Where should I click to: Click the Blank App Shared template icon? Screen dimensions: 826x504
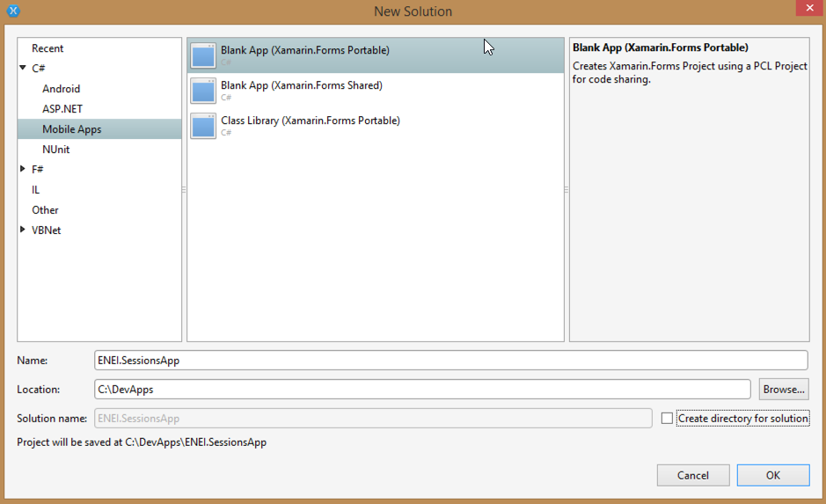pos(203,91)
